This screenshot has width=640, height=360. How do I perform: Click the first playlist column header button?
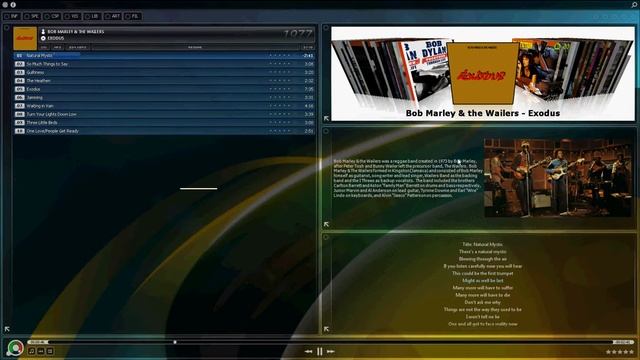pos(44,47)
